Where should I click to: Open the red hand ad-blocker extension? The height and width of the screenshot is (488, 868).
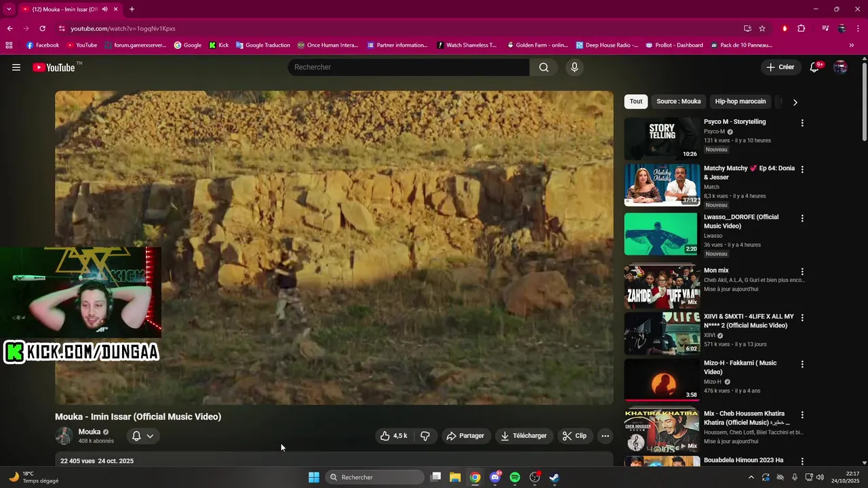tap(785, 28)
